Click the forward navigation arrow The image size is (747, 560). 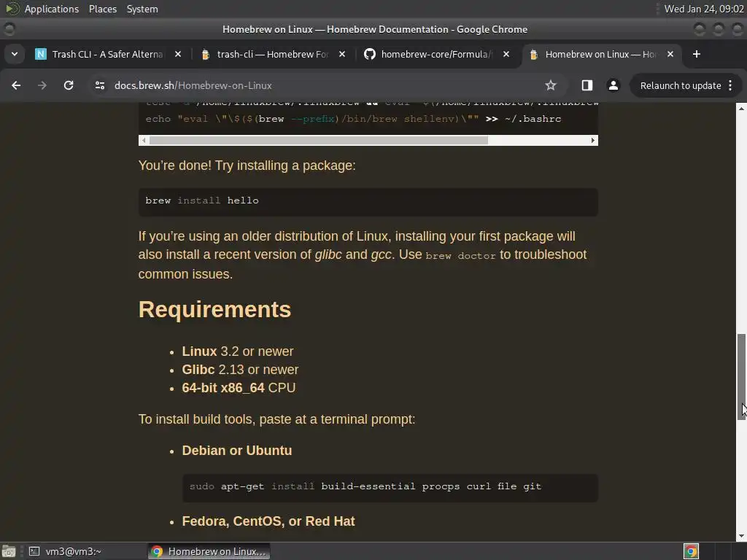(x=42, y=85)
